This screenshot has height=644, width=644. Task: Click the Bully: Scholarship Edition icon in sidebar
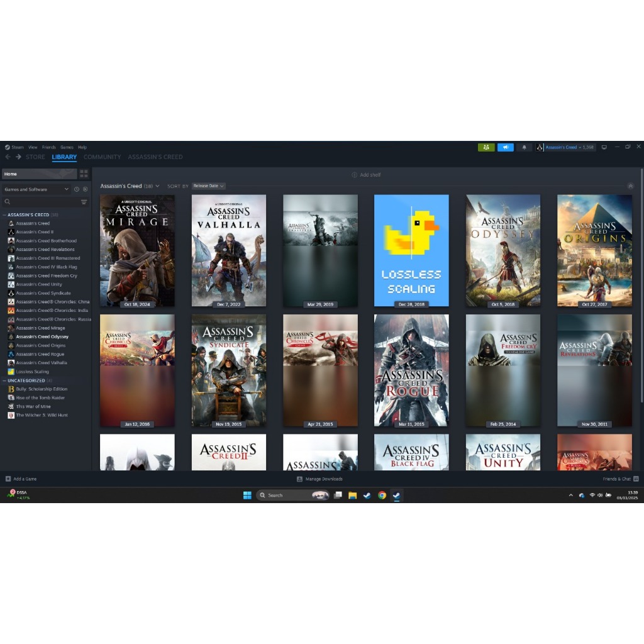coord(11,389)
